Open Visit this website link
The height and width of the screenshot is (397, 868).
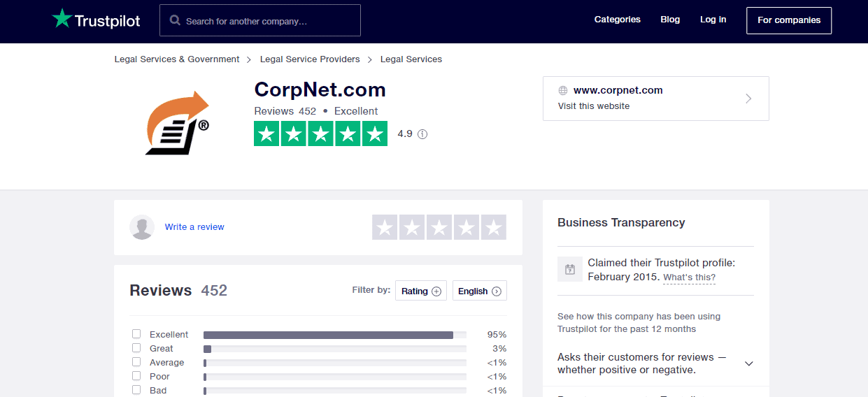[594, 106]
